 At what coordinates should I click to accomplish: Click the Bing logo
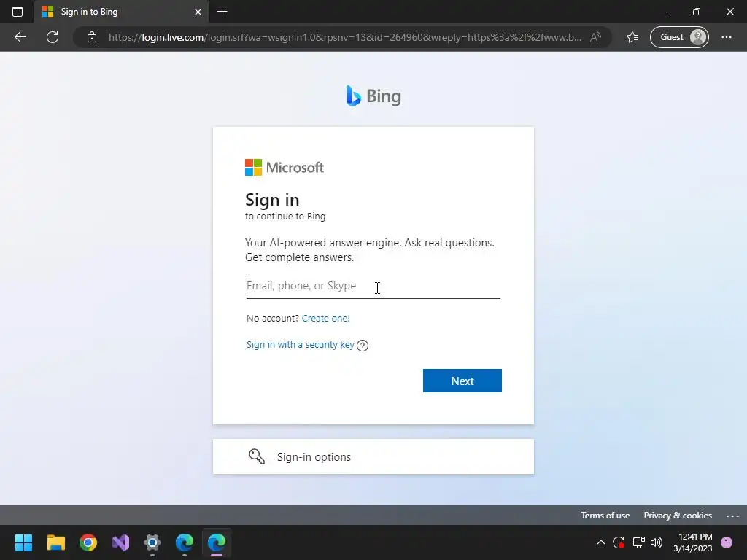point(373,96)
